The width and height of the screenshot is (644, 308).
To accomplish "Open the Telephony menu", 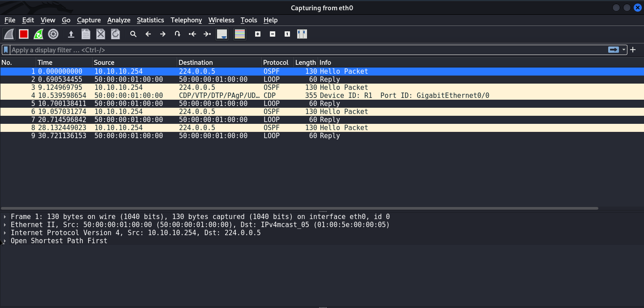I will (x=186, y=20).
